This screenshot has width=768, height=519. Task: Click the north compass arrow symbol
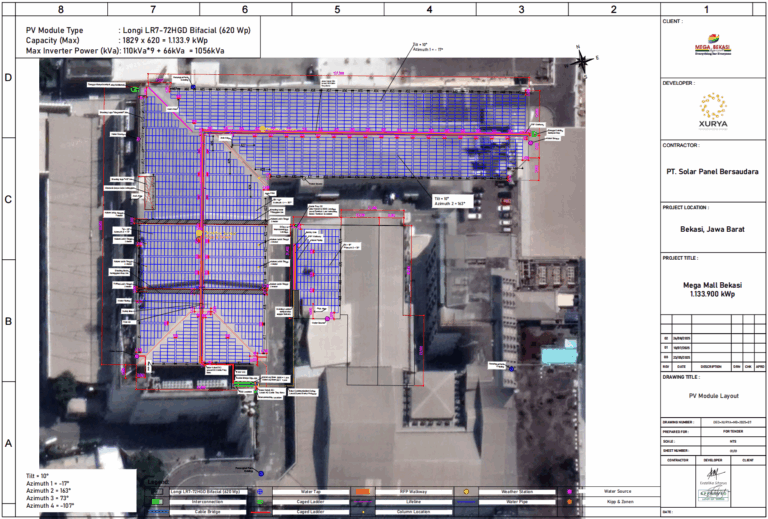(x=583, y=62)
